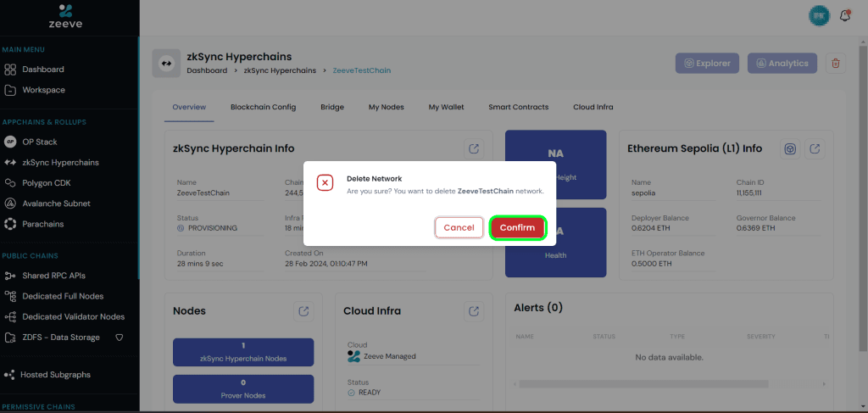
Task: Click the Dedicated Validator Nodes icon
Action: (10, 316)
